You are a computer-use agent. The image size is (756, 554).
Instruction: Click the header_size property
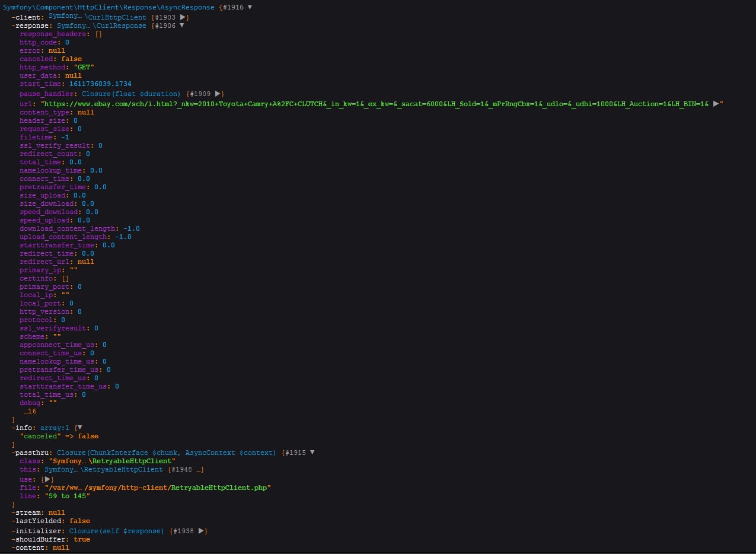coord(42,120)
